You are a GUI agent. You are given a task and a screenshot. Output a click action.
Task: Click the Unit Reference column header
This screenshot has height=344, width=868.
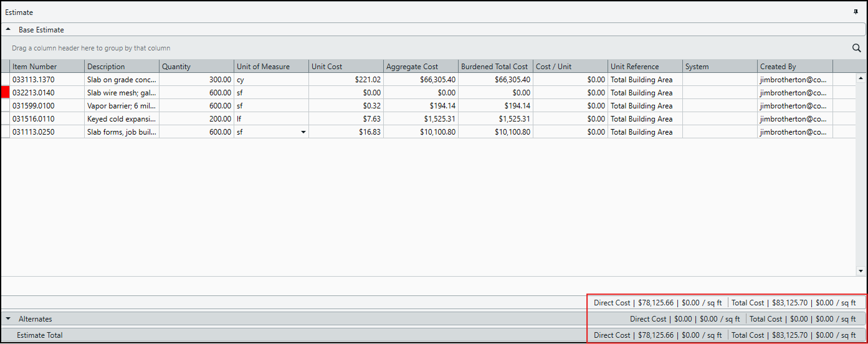pos(645,66)
